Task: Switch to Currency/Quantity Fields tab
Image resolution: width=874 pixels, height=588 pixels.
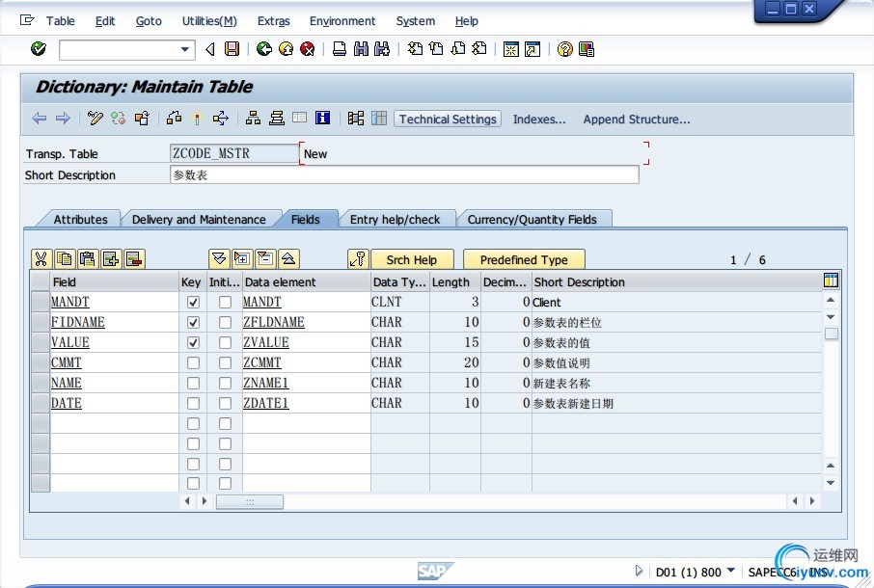Action: click(x=532, y=220)
